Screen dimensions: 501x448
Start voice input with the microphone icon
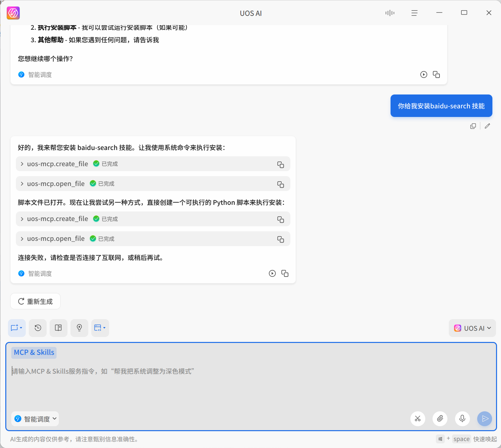462,419
